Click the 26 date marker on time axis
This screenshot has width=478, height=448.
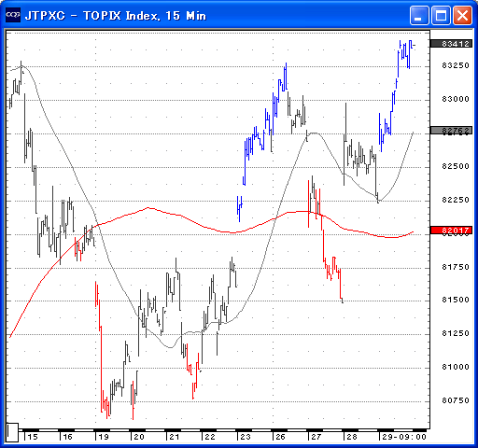280,437
